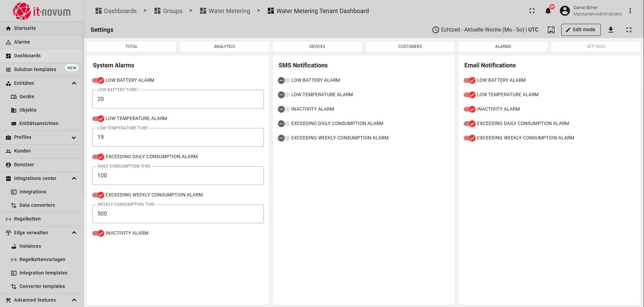Switch to the Analytics tab
This screenshot has height=307, width=644.
point(224,47)
